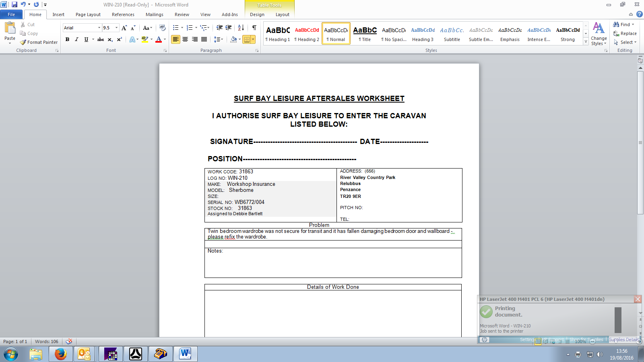Click the Paste clipboard icon
644x362 pixels.
pyautogui.click(x=10, y=28)
